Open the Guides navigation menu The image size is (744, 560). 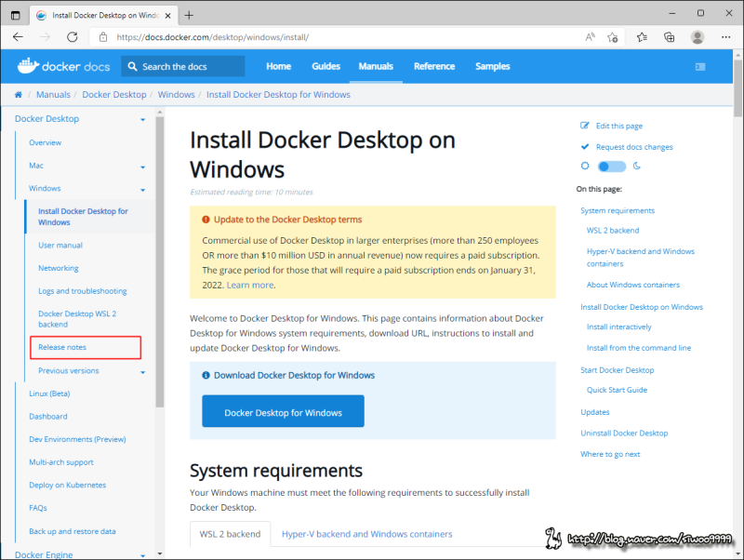325,66
